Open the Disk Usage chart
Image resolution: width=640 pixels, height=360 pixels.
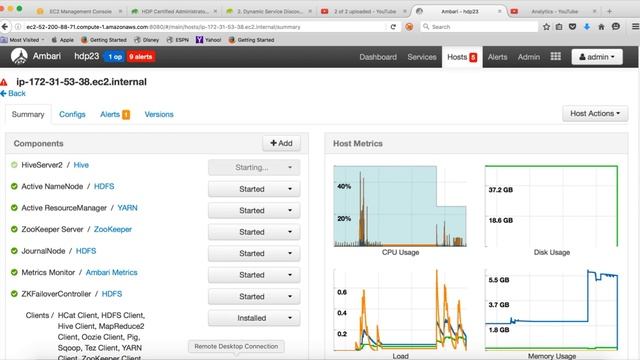tap(551, 206)
